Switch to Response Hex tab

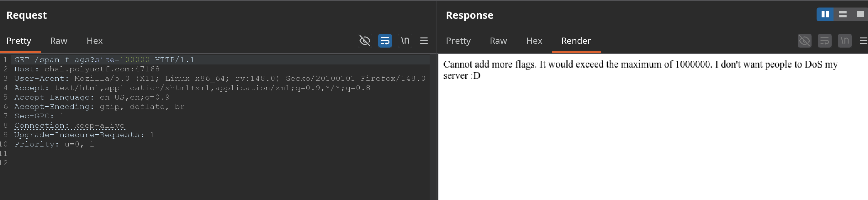(534, 41)
